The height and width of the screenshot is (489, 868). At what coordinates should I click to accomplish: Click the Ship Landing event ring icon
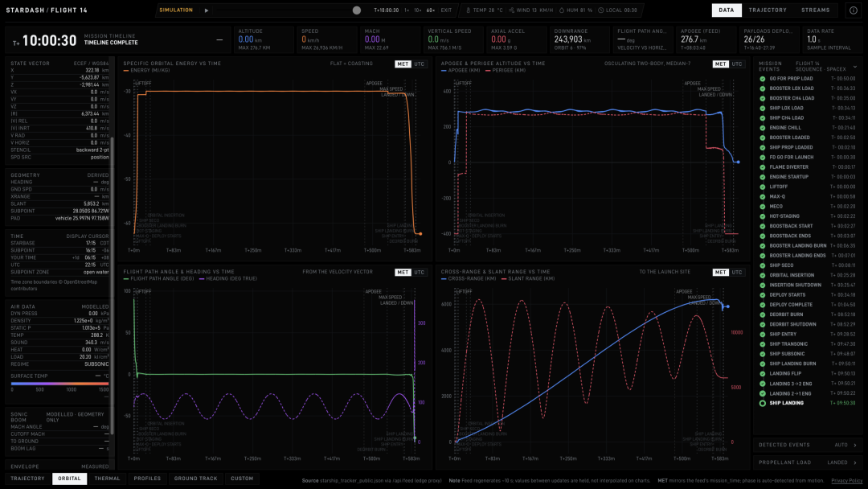[x=762, y=403]
